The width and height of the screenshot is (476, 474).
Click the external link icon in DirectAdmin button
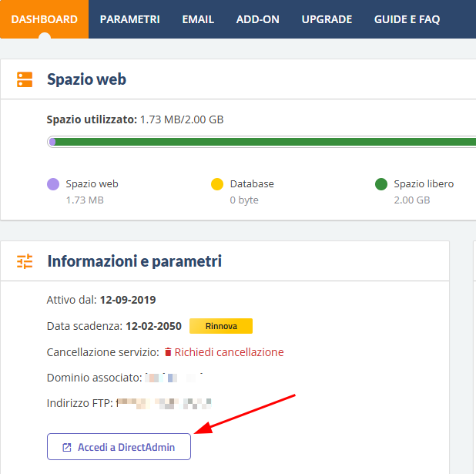point(67,447)
